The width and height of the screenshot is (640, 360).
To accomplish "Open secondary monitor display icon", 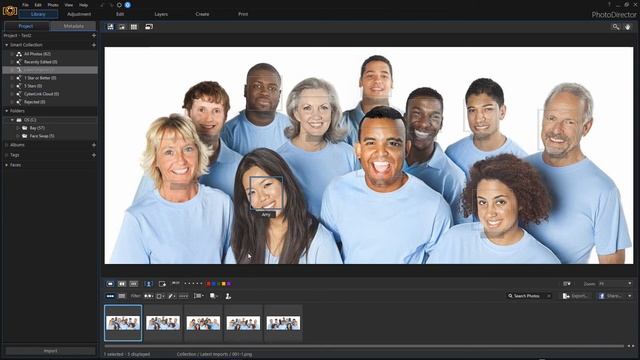I will click(149, 27).
